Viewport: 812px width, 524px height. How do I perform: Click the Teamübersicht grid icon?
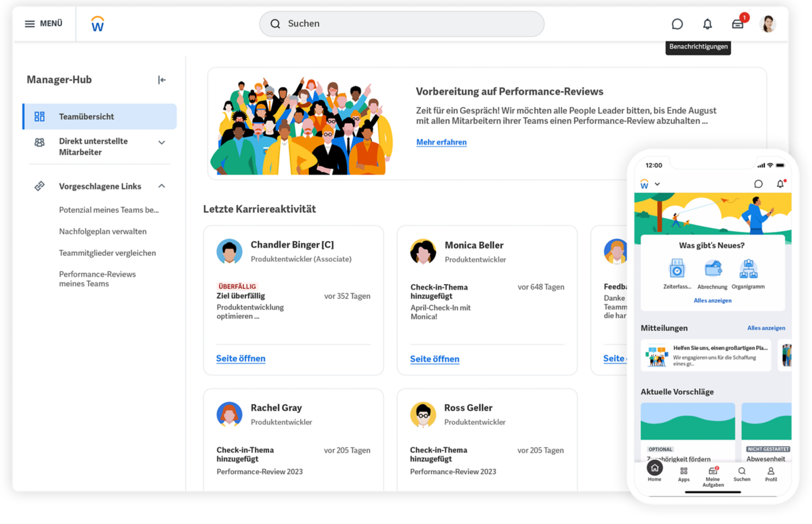point(40,116)
